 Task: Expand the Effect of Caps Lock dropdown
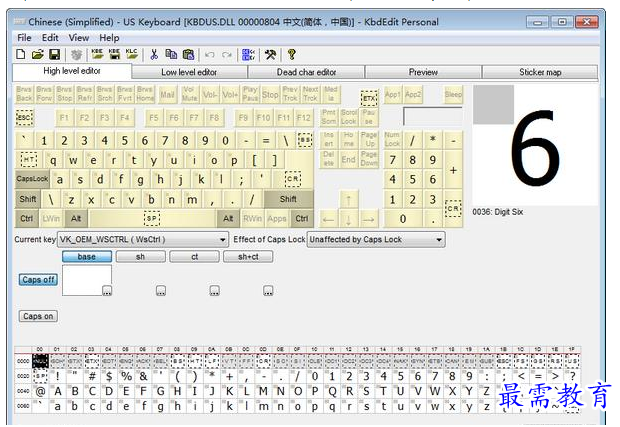click(x=439, y=240)
